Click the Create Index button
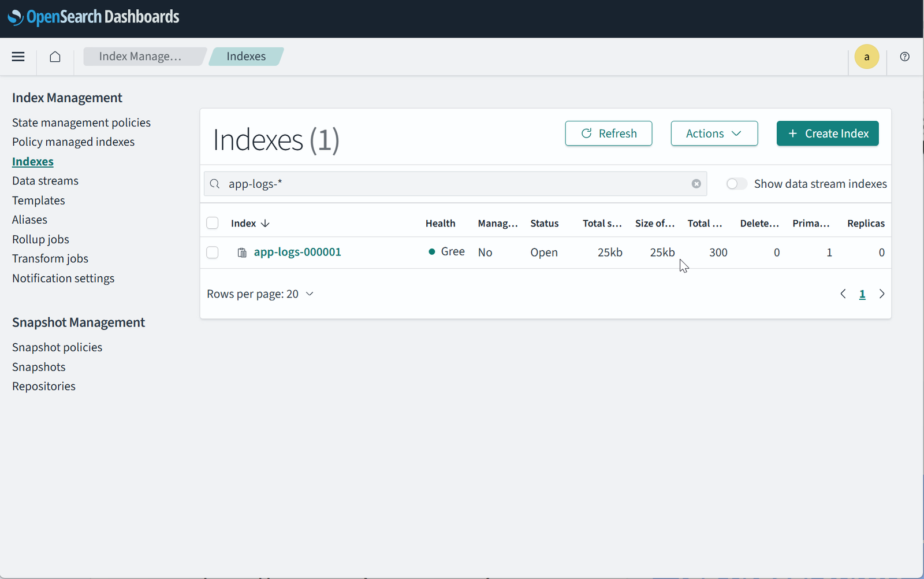This screenshot has width=924, height=579. [x=828, y=133]
